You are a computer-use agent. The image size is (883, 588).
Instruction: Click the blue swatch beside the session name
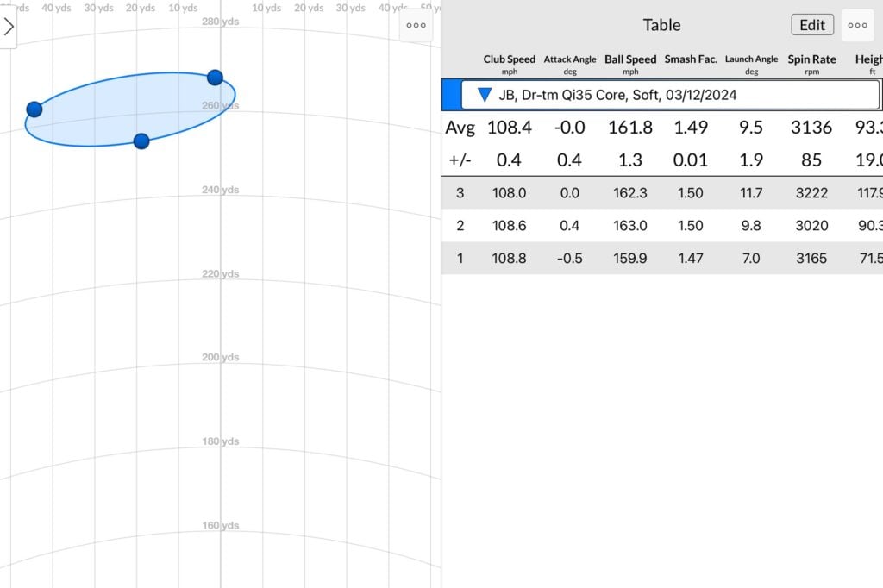[x=449, y=95]
